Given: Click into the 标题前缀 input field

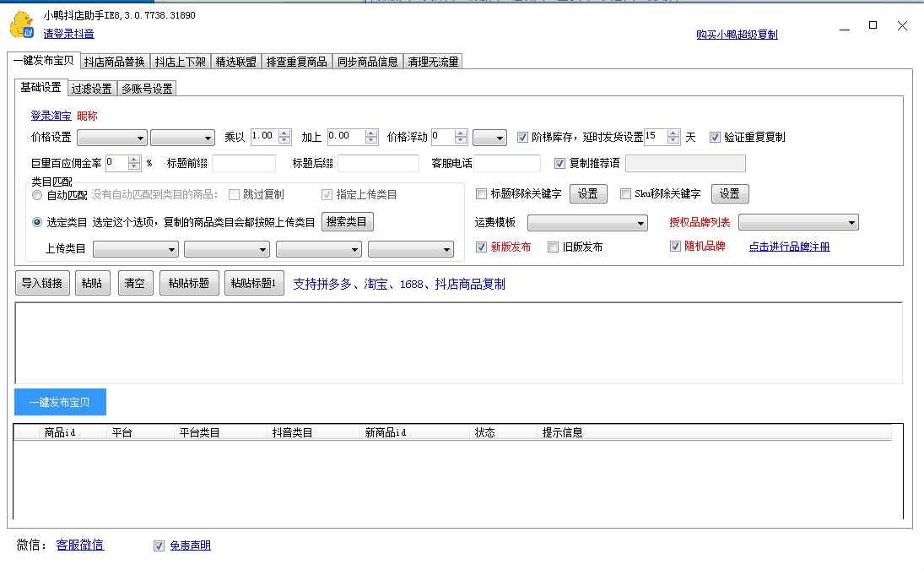Looking at the screenshot, I should [244, 164].
